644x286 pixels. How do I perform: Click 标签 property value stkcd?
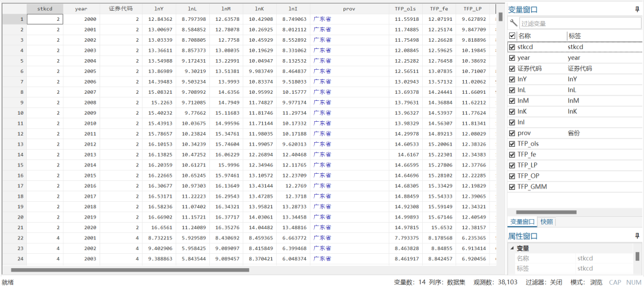coord(605,268)
